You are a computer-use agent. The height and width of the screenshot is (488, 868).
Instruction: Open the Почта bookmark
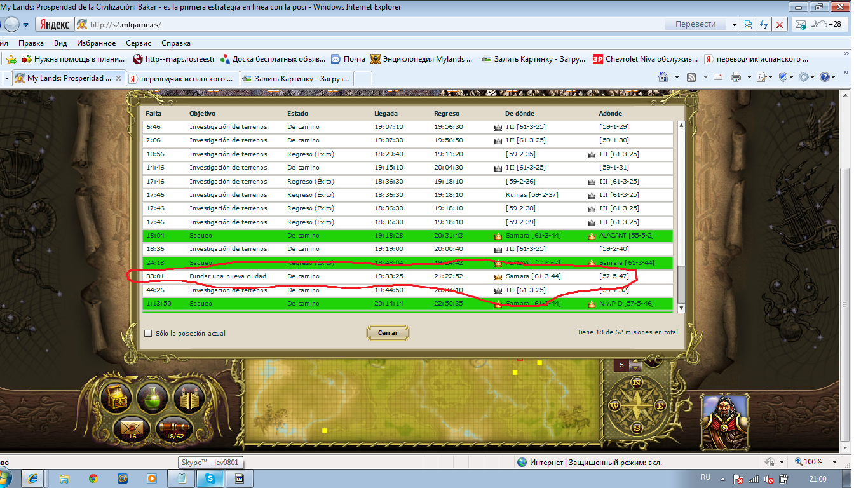click(x=348, y=59)
